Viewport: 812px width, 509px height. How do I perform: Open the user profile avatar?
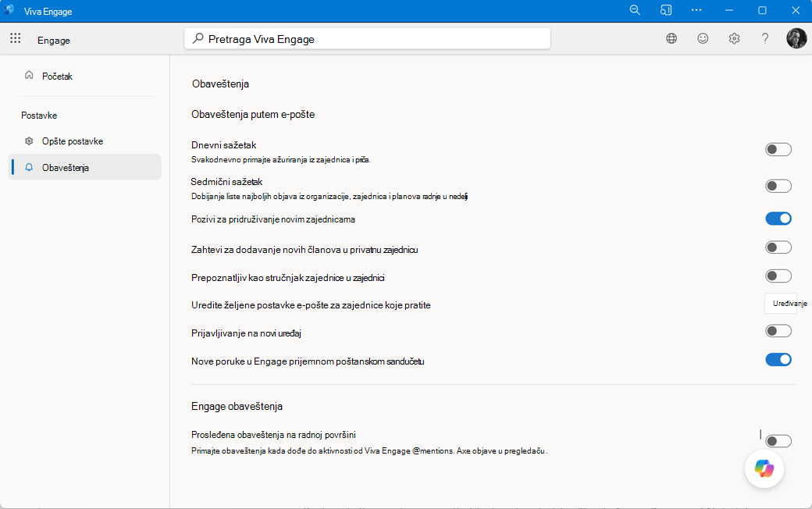[796, 38]
